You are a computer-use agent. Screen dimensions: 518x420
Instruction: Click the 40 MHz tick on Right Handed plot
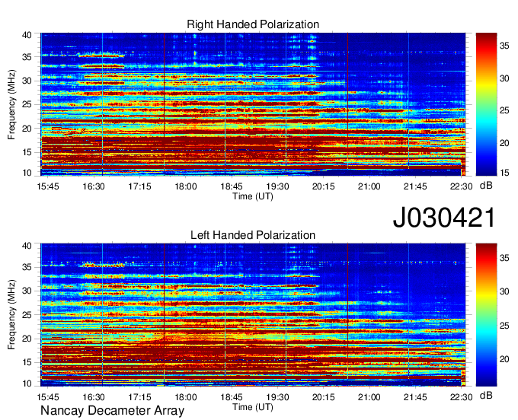(27, 35)
